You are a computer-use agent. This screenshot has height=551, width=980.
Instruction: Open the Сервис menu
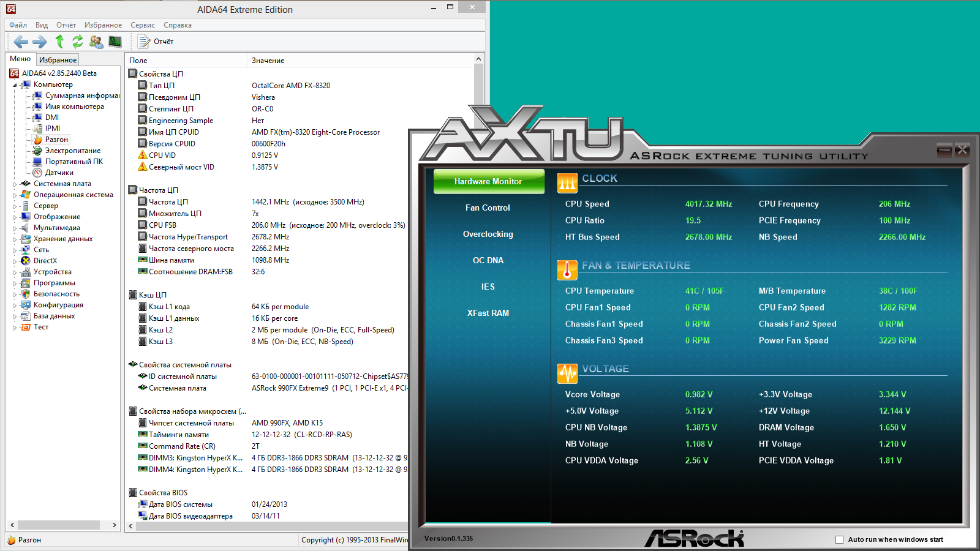coord(143,25)
